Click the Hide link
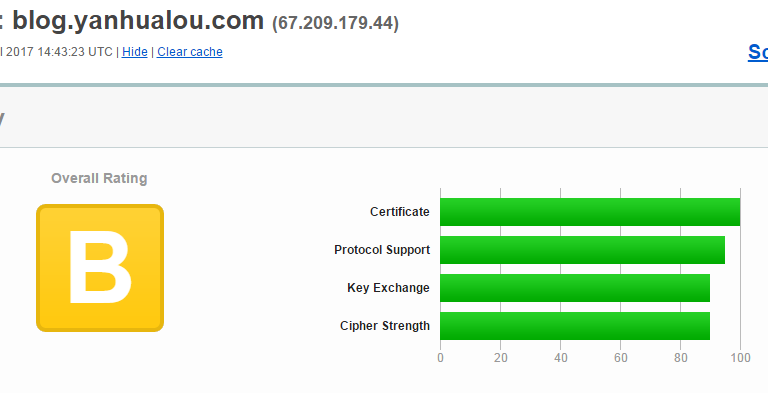This screenshot has height=393, width=768. click(135, 52)
